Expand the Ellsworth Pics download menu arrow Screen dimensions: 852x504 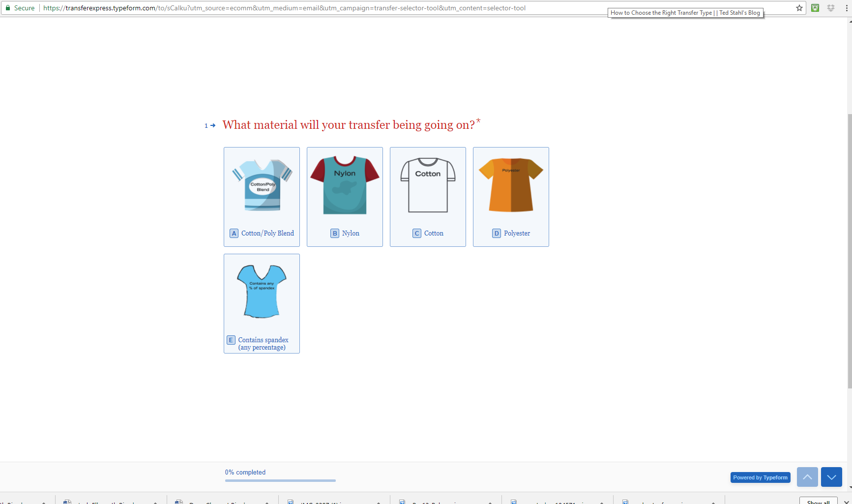[x=154, y=503]
